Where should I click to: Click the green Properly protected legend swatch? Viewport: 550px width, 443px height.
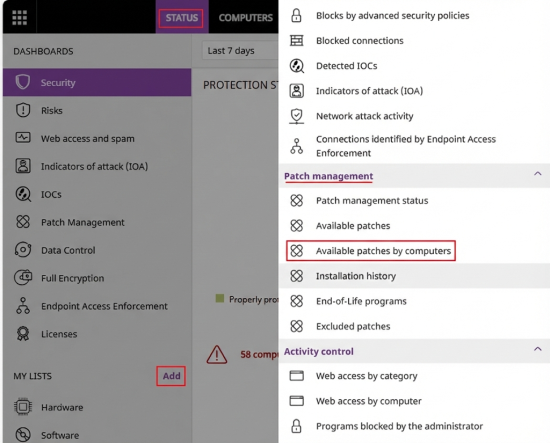pyautogui.click(x=220, y=298)
